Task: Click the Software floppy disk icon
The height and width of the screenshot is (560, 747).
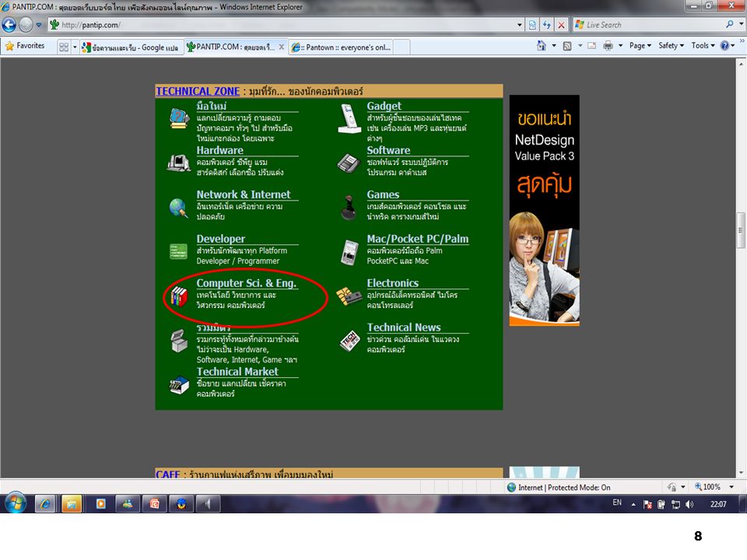Action: pyautogui.click(x=349, y=164)
